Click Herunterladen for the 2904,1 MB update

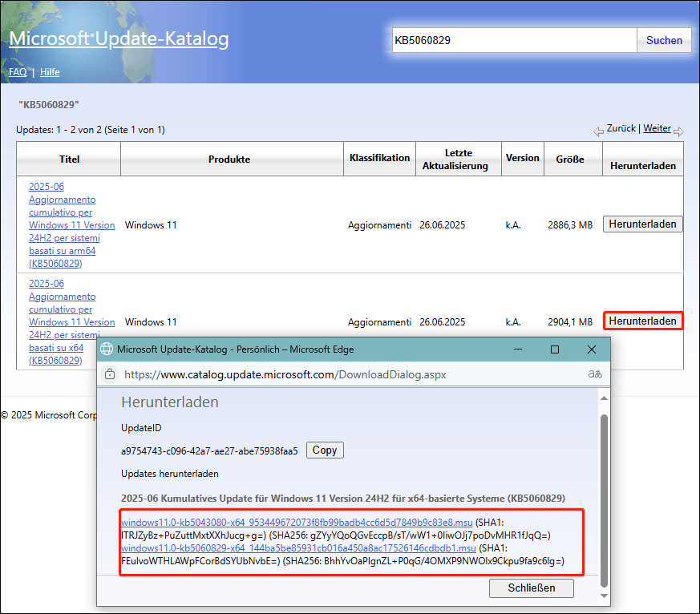[x=642, y=321]
